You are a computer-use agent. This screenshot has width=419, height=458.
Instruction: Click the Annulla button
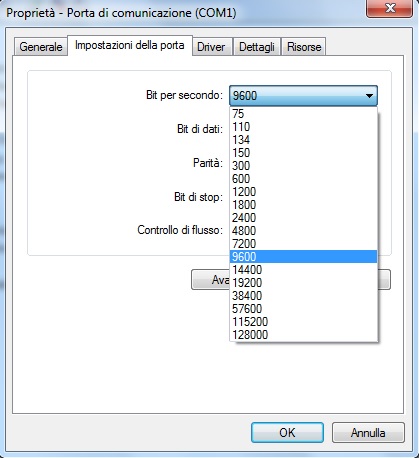coord(368,433)
